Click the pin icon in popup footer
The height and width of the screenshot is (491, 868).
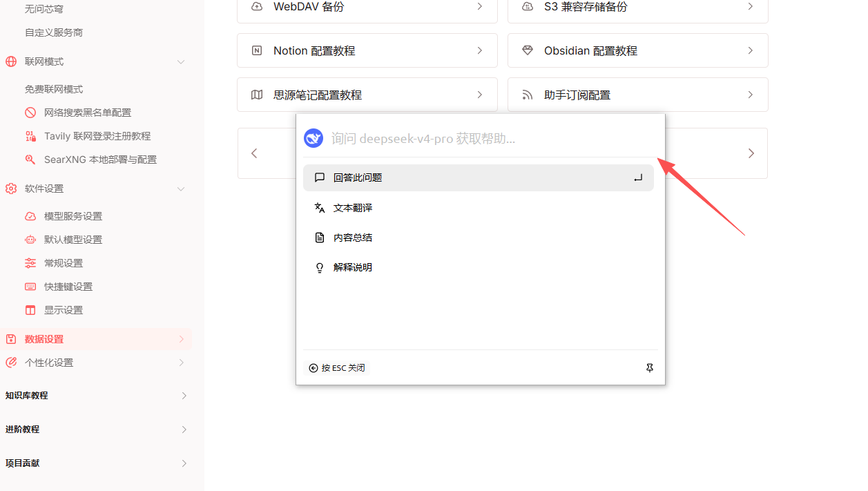[650, 368]
